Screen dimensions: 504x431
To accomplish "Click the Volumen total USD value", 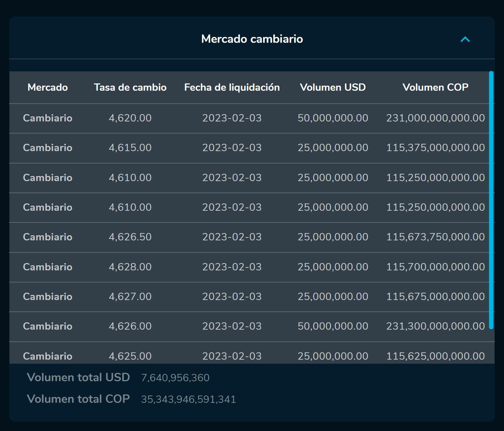I will coord(175,377).
